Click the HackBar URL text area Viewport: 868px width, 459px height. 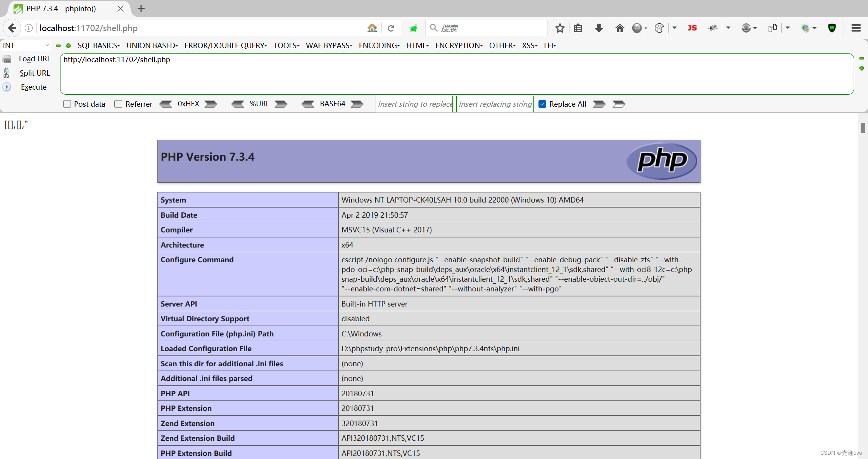click(457, 74)
